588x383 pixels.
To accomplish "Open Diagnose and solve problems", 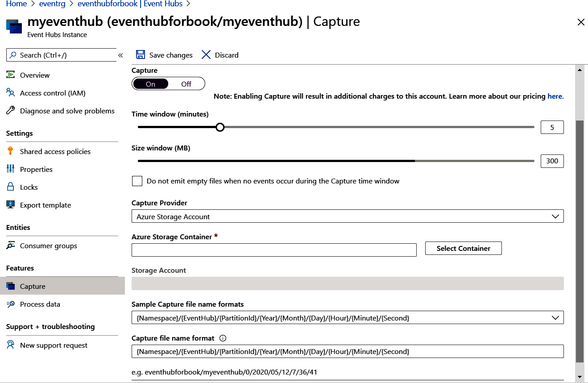I will point(67,111).
